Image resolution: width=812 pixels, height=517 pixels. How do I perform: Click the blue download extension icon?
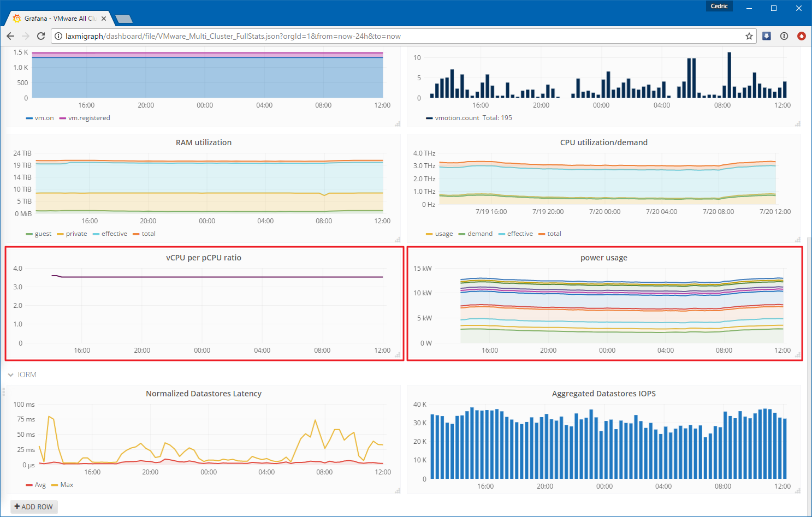point(767,36)
